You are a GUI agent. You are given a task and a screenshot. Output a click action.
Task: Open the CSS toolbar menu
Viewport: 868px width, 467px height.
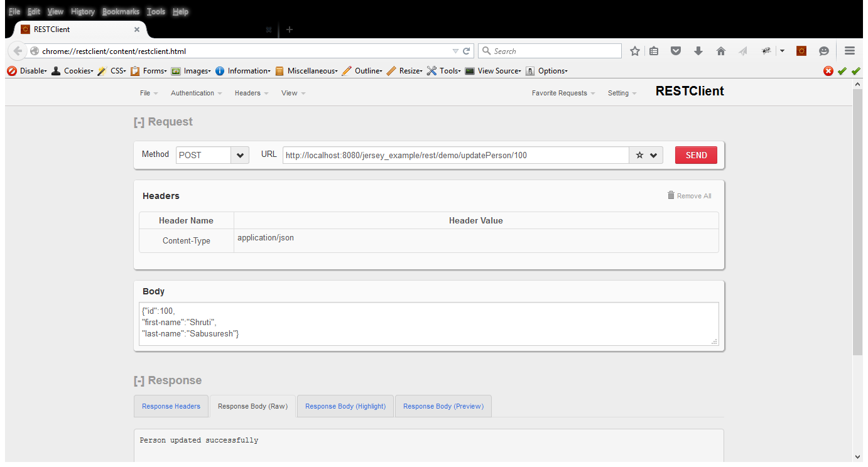pos(112,71)
